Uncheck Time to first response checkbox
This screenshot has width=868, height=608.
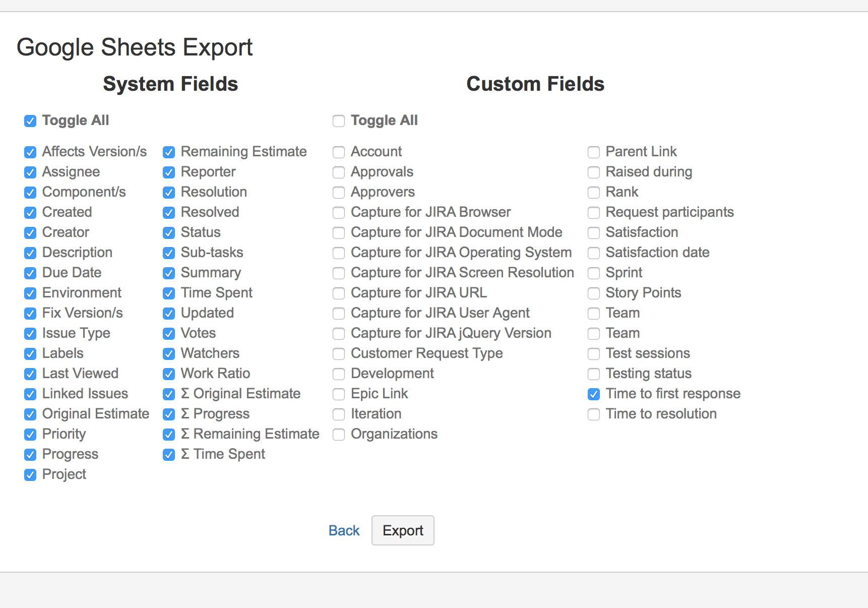(x=594, y=394)
